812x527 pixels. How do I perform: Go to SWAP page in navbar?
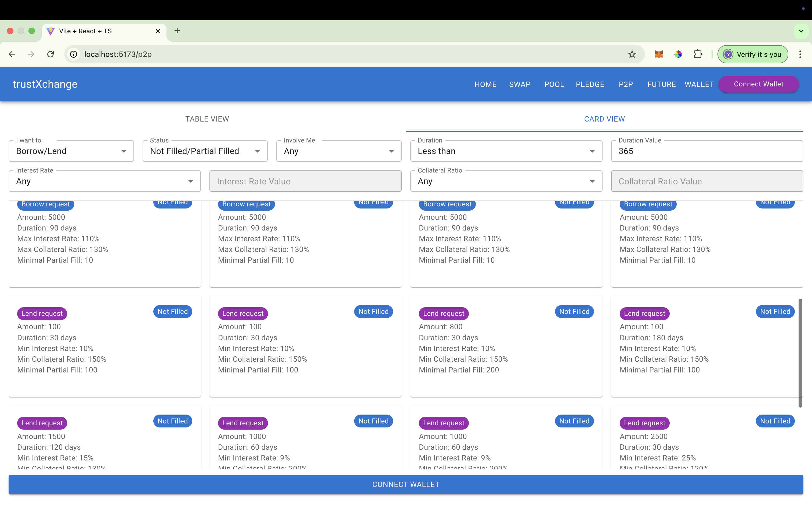(x=519, y=84)
